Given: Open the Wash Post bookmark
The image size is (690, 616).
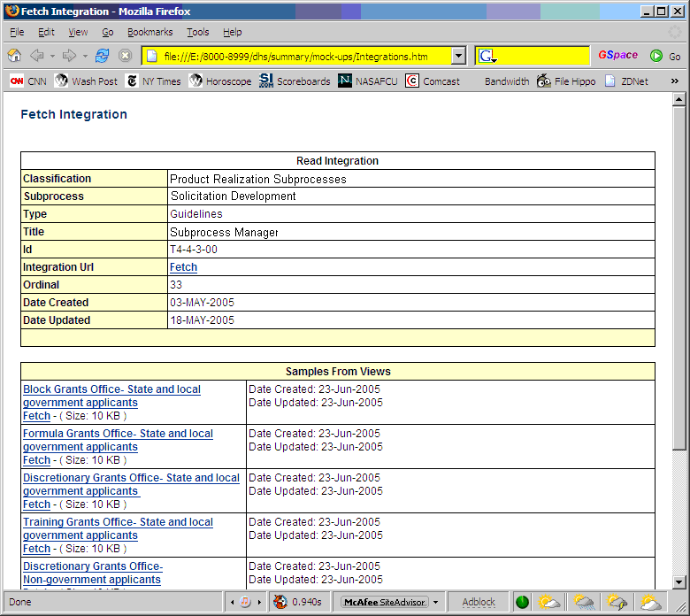Looking at the screenshot, I should 87,81.
